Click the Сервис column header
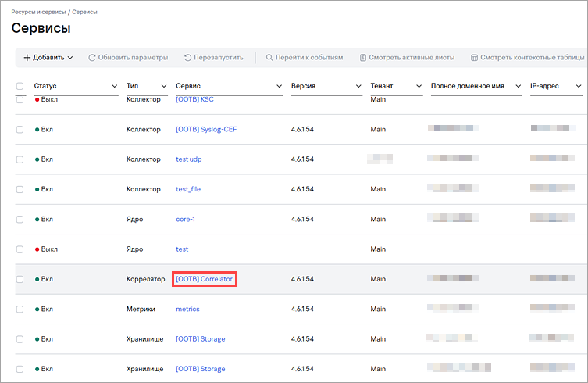The width and height of the screenshot is (588, 383). pyautogui.click(x=188, y=86)
